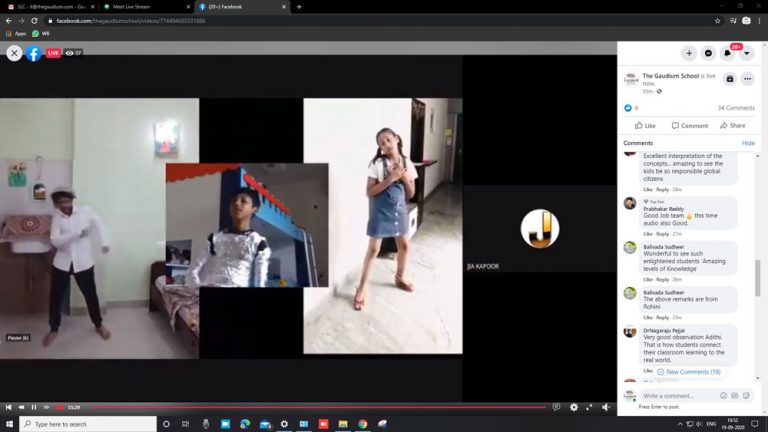Viewport: 768px width, 432px height.
Task: Load New Comments (18)
Action: (x=689, y=372)
